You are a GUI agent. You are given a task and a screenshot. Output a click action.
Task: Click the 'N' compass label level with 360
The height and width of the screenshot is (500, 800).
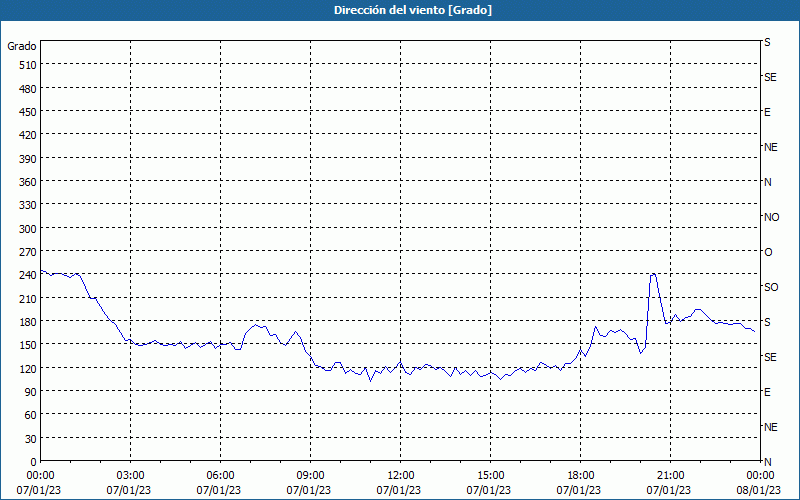[767, 182]
